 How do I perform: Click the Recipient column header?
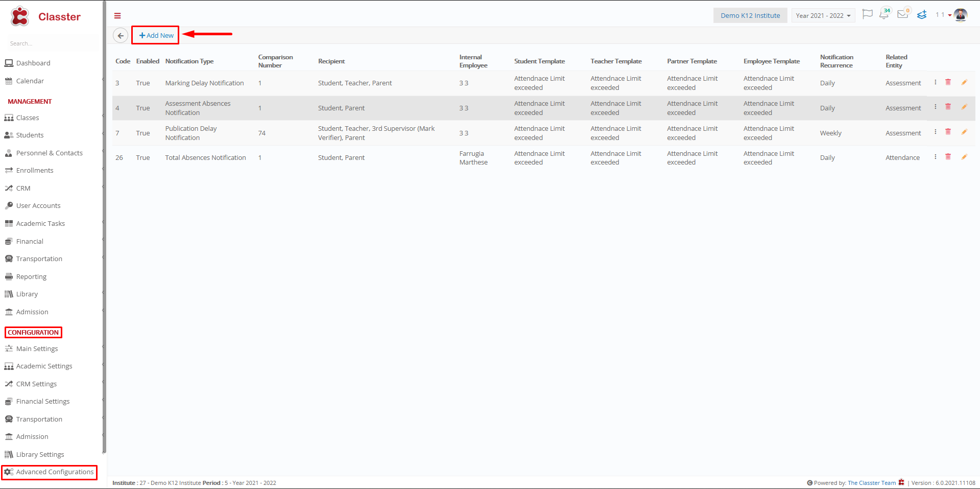[331, 61]
